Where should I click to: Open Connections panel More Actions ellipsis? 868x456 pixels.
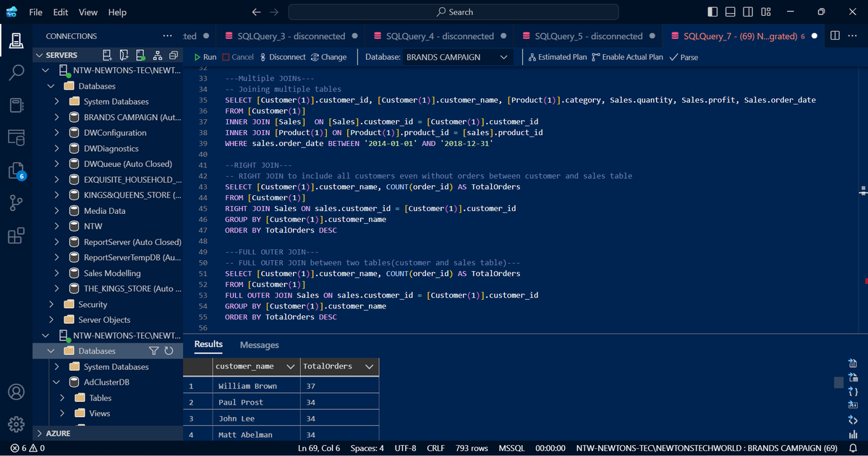coord(168,36)
